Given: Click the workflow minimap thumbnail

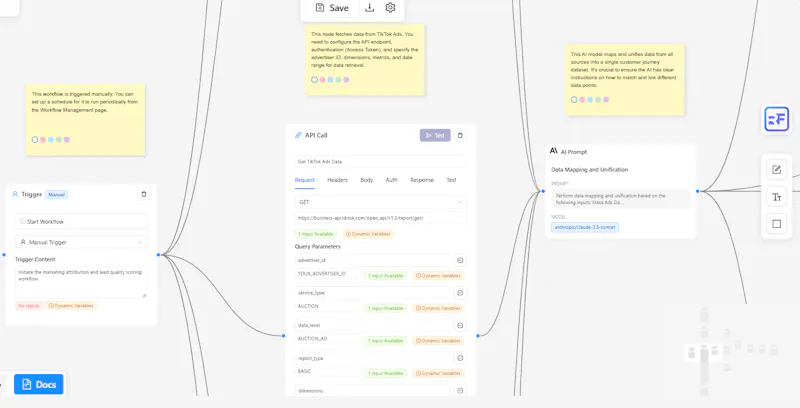Looking at the screenshot, I should 731,352.
